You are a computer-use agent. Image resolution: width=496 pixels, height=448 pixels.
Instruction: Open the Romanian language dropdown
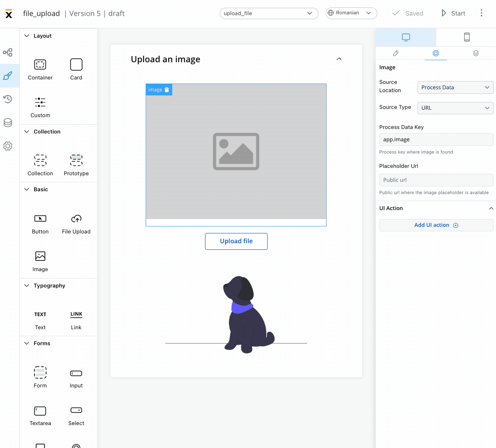[351, 13]
